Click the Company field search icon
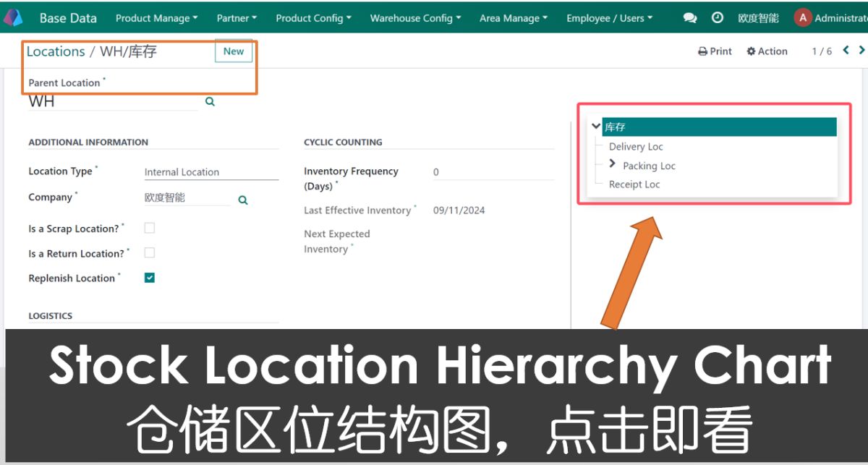Image resolution: width=868 pixels, height=465 pixels. coord(243,200)
